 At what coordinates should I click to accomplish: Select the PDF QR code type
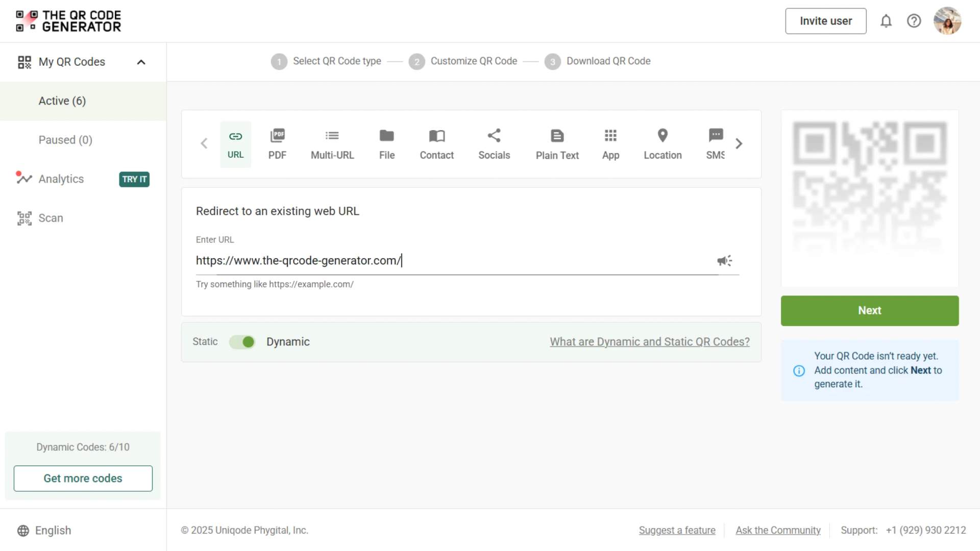(277, 144)
